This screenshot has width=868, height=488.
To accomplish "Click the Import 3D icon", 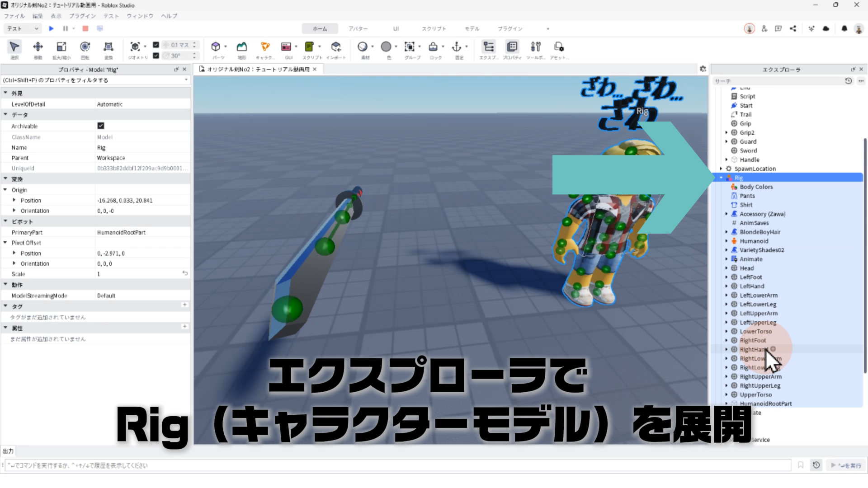I will point(336,47).
